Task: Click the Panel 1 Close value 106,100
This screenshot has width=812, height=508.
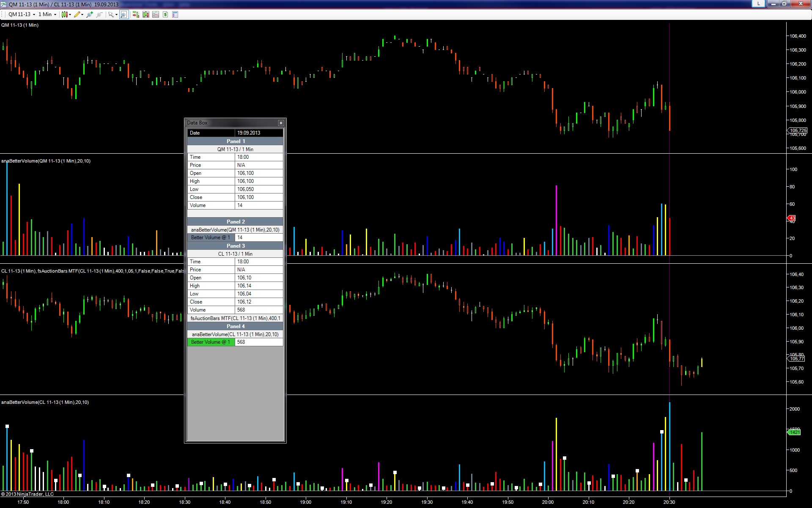Action: click(259, 197)
